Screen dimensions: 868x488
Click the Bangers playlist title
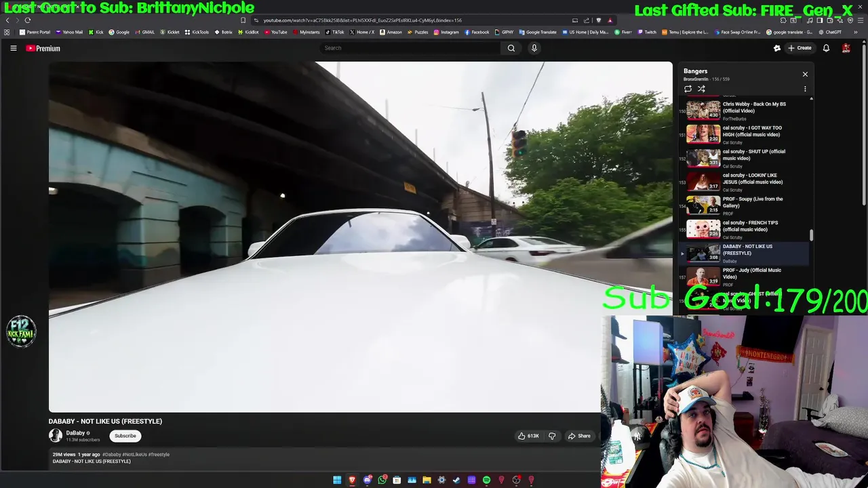pos(695,71)
